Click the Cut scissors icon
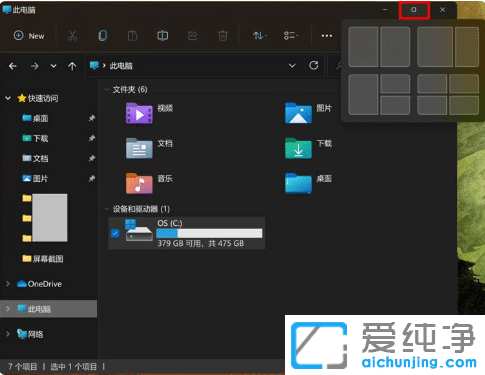The width and height of the screenshot is (485, 375). 72,36
